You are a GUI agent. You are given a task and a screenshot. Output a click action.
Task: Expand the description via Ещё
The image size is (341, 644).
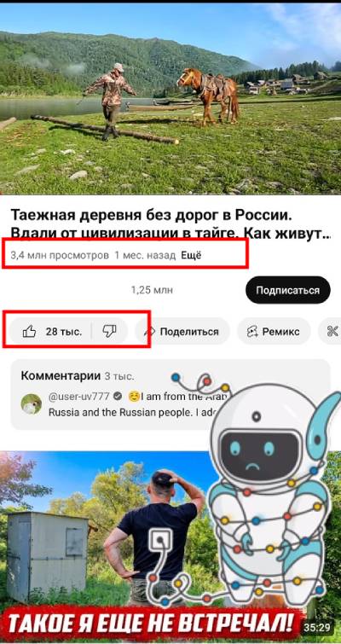coord(191,255)
